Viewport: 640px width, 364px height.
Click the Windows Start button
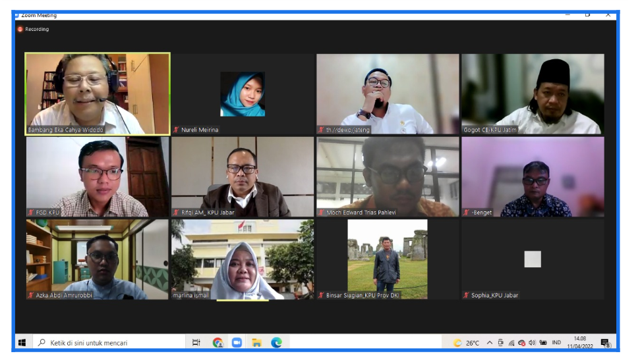click(x=22, y=342)
